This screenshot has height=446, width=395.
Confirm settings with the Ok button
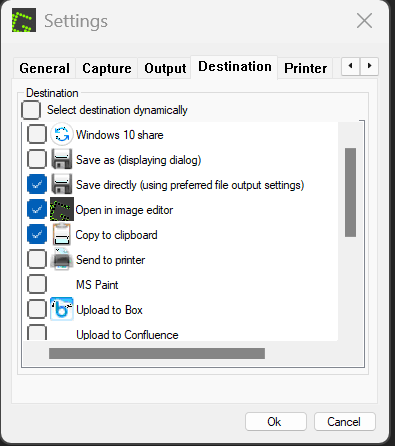pyautogui.click(x=276, y=422)
